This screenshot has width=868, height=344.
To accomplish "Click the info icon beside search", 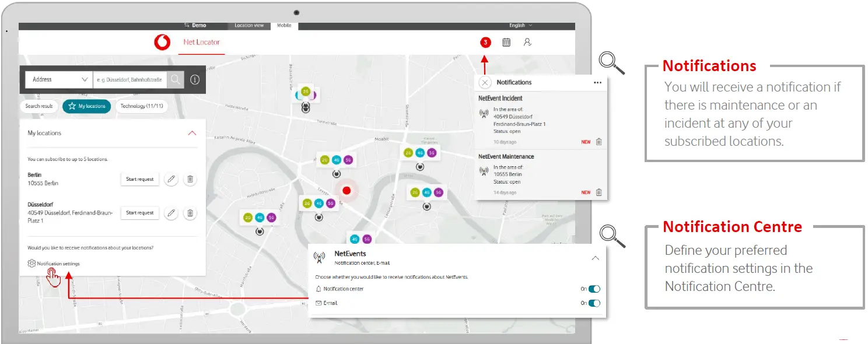I will point(195,80).
